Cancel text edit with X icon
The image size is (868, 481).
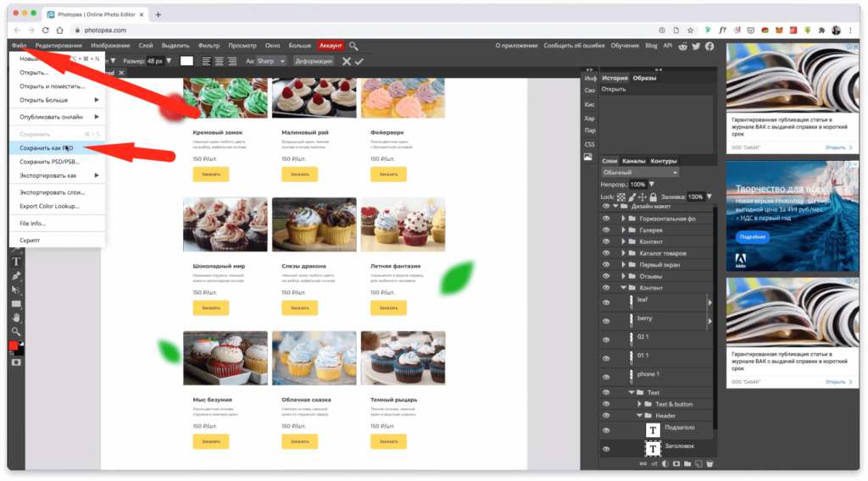point(346,61)
